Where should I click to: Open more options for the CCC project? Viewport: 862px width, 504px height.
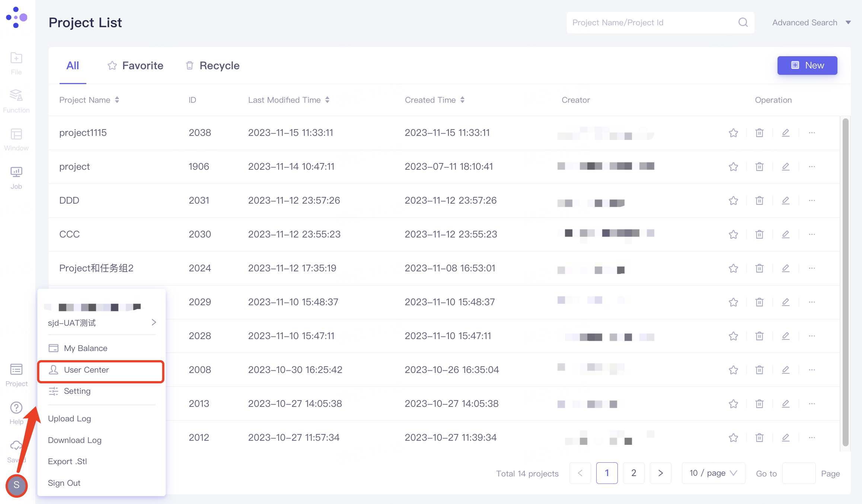coord(812,235)
